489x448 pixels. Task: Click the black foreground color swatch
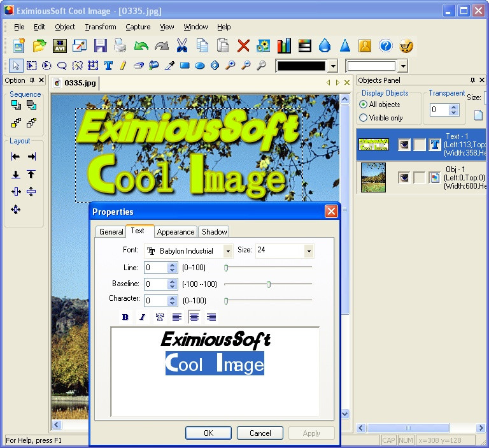pyautogui.click(x=301, y=66)
